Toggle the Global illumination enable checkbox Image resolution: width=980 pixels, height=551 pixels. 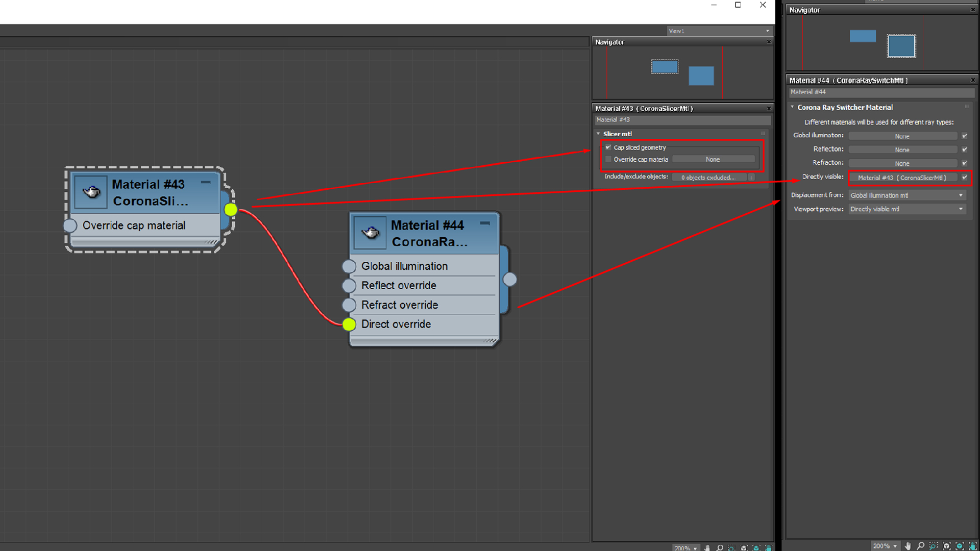(964, 136)
